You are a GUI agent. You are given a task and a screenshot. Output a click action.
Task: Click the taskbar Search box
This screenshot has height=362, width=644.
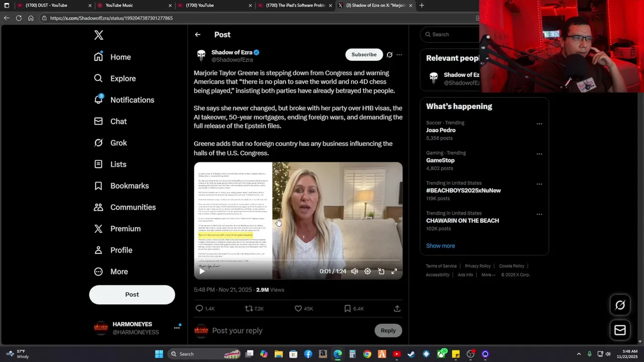204,354
